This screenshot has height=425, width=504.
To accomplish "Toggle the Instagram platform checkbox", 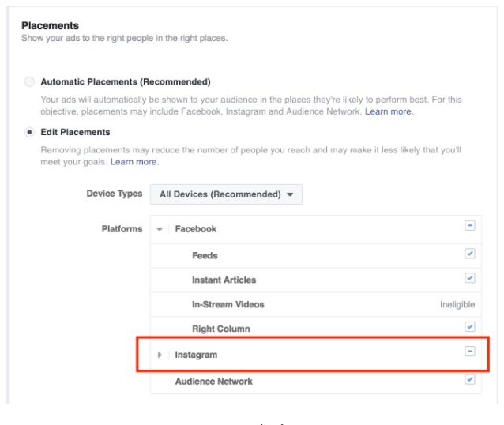I will pyautogui.click(x=470, y=352).
